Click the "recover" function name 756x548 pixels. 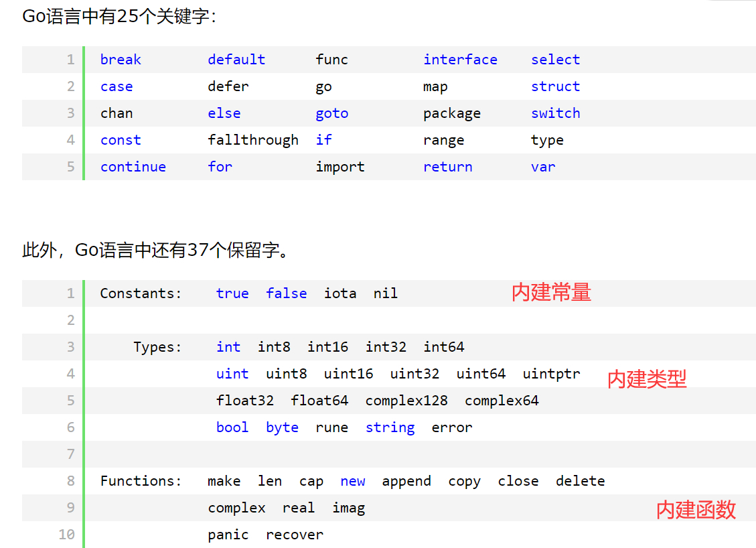tap(295, 535)
